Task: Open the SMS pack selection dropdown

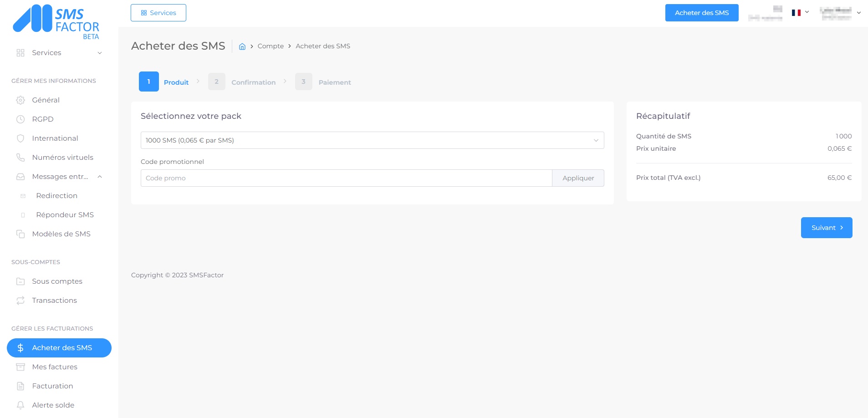Action: (372, 140)
